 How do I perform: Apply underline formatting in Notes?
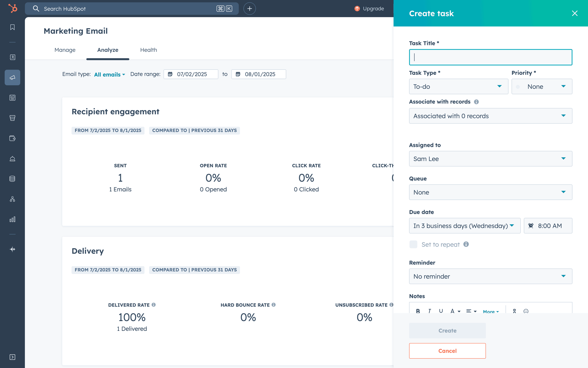pyautogui.click(x=441, y=311)
